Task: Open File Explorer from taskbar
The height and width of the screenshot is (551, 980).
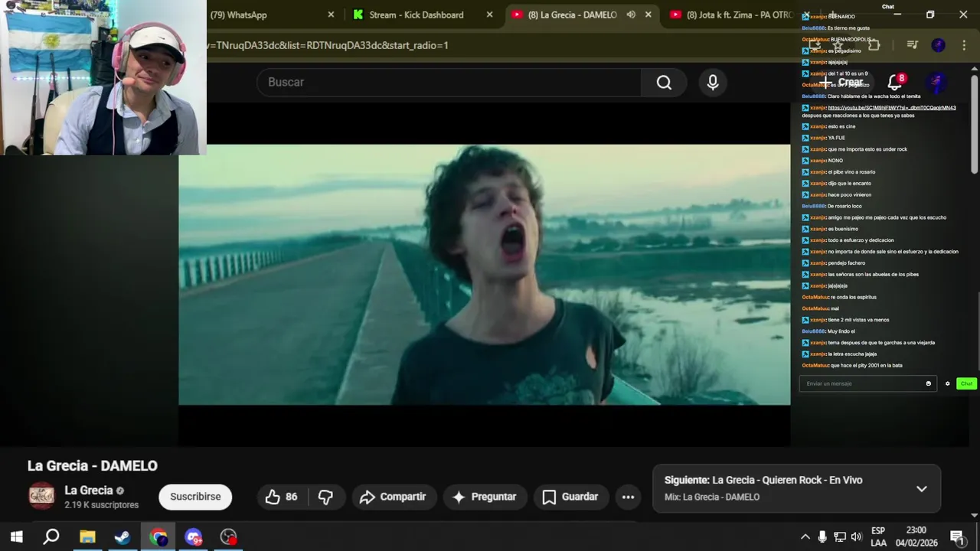Action: point(87,537)
